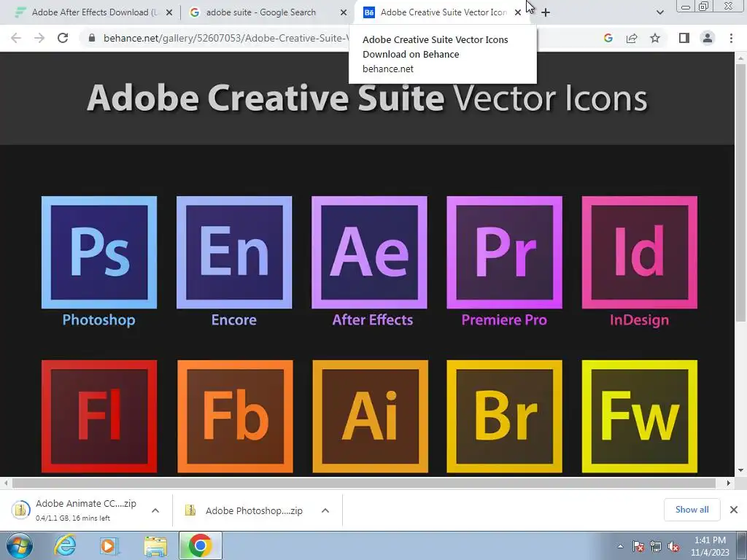Bookmark this page with the star icon
Screen dimensions: 747x560
(x=655, y=38)
